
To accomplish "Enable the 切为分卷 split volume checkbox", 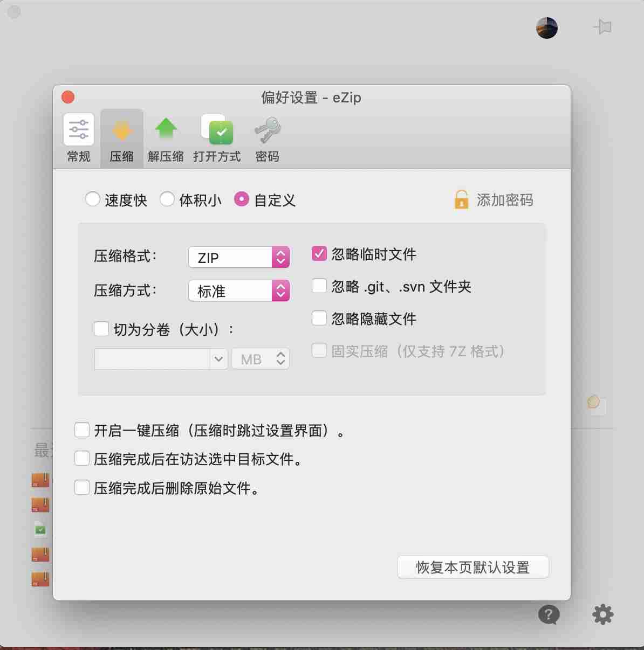I will (x=101, y=329).
